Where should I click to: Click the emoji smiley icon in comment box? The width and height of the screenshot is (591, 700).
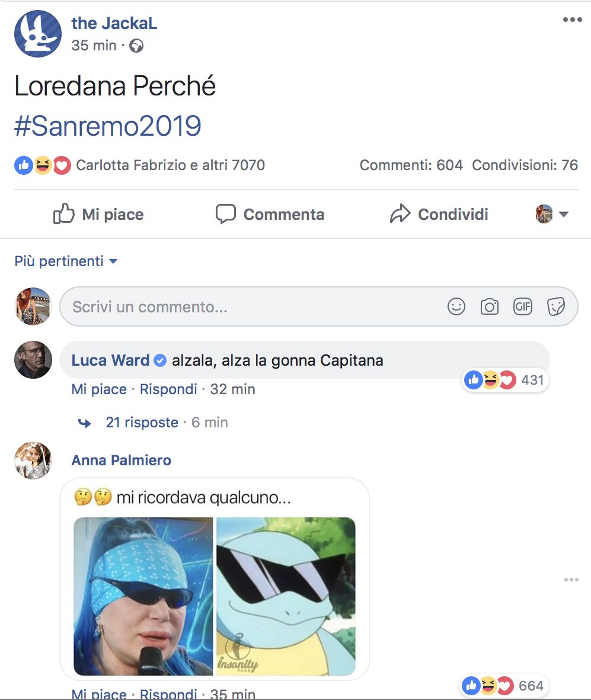tap(456, 306)
